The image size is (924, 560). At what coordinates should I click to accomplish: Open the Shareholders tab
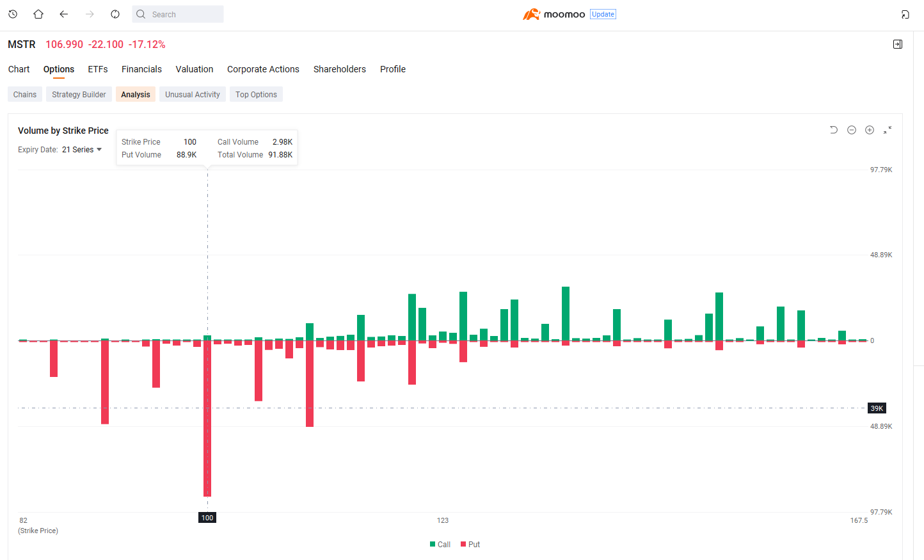(x=340, y=69)
